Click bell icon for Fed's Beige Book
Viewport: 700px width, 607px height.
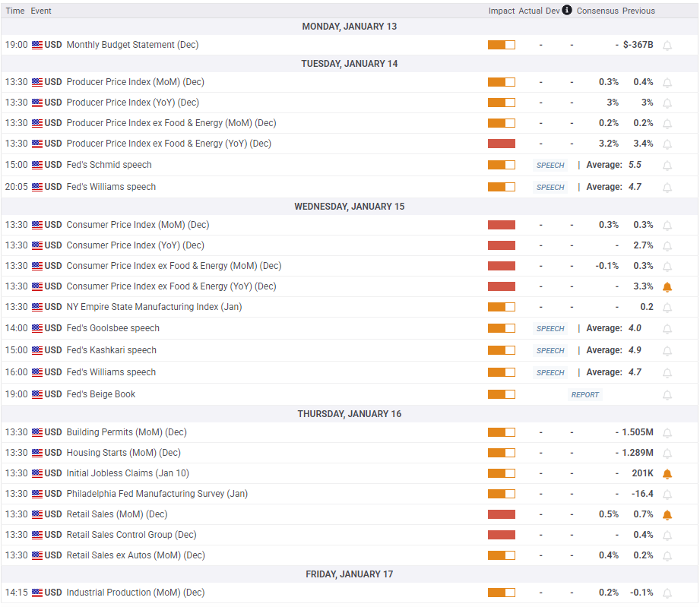(667, 396)
